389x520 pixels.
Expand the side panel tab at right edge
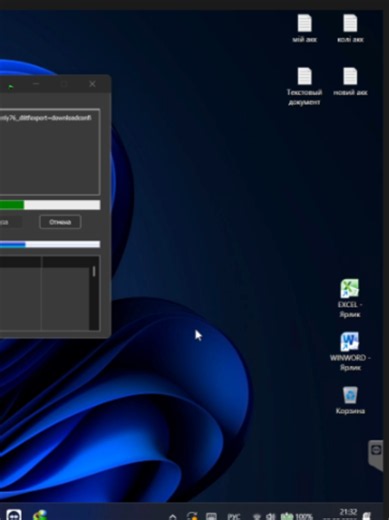click(x=376, y=455)
